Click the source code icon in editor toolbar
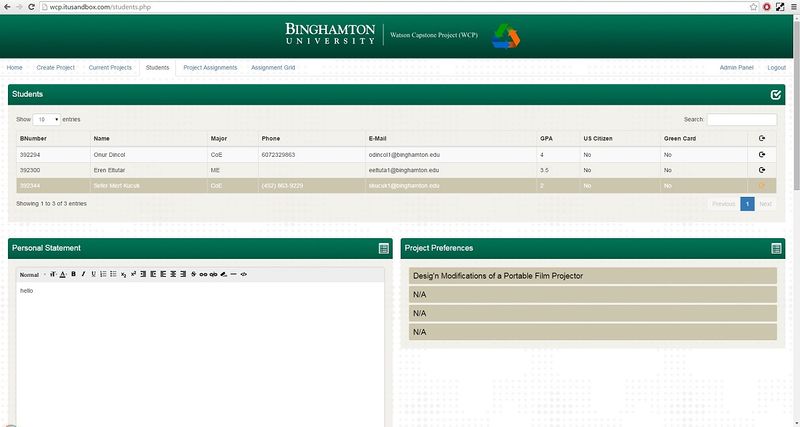The height and width of the screenshot is (427, 800). [x=244, y=274]
